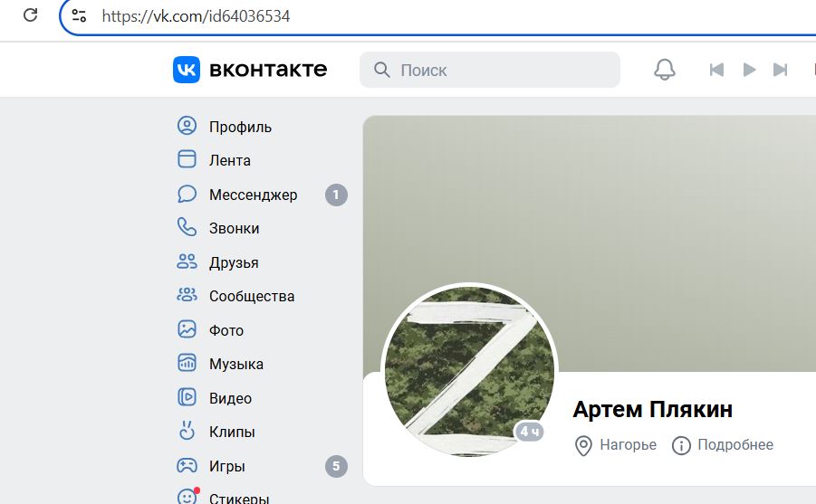Focus the Поиск search field
The width and height of the screenshot is (816, 504).
point(490,70)
